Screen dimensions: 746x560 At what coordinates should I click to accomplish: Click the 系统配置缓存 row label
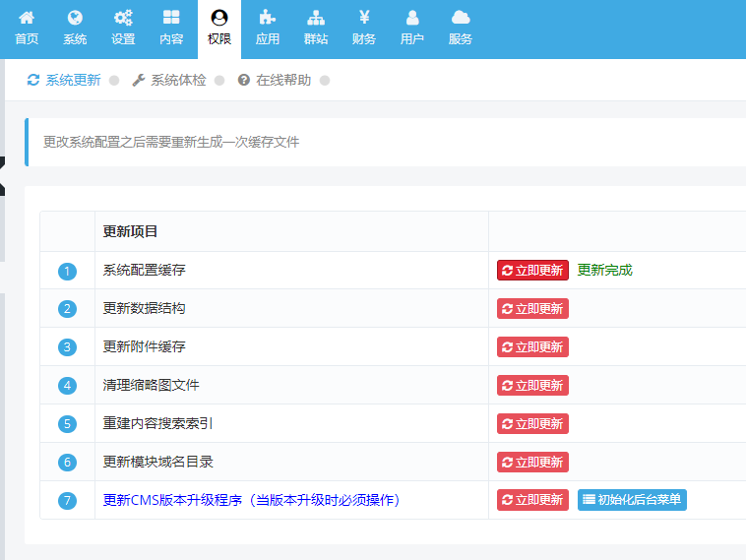[144, 271]
